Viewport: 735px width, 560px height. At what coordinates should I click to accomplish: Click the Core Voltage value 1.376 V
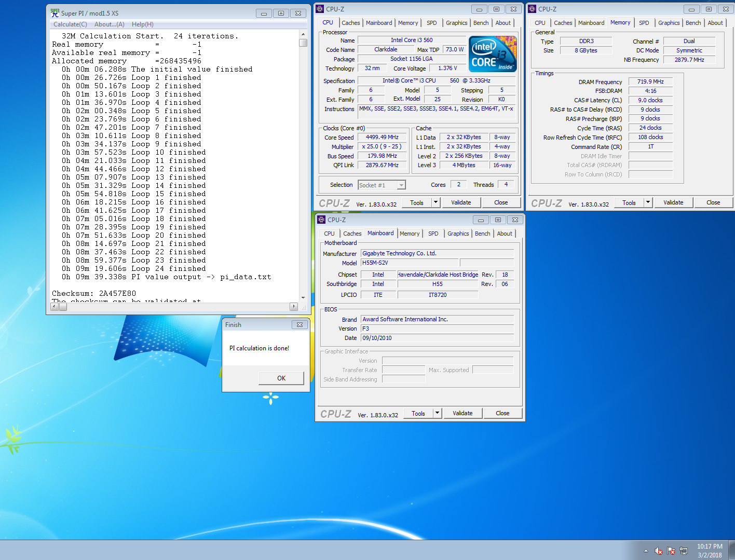tap(447, 68)
